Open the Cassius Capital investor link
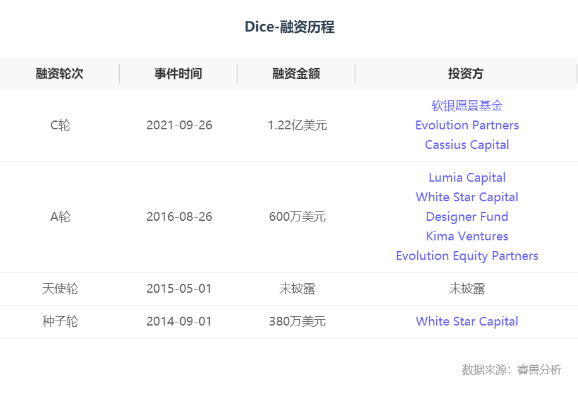The image size is (578, 400). pyautogui.click(x=467, y=145)
